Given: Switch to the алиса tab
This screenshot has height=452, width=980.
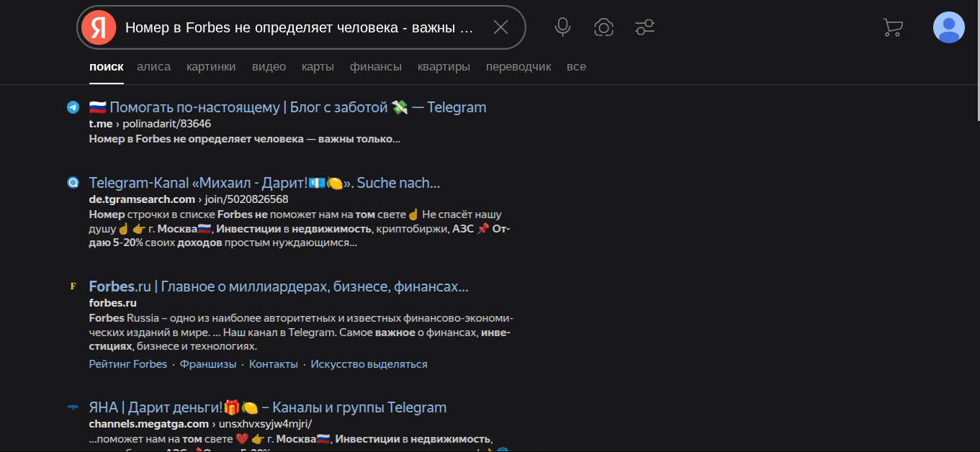Looking at the screenshot, I should tap(154, 66).
